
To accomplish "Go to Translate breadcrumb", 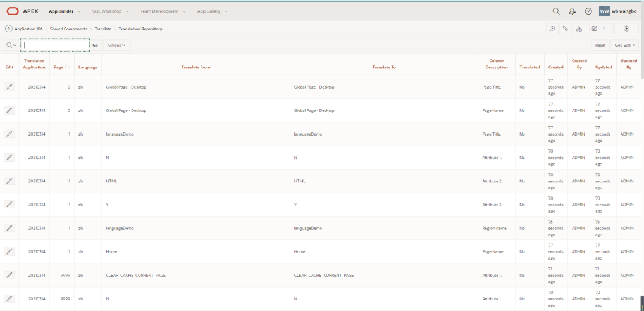I will click(102, 29).
